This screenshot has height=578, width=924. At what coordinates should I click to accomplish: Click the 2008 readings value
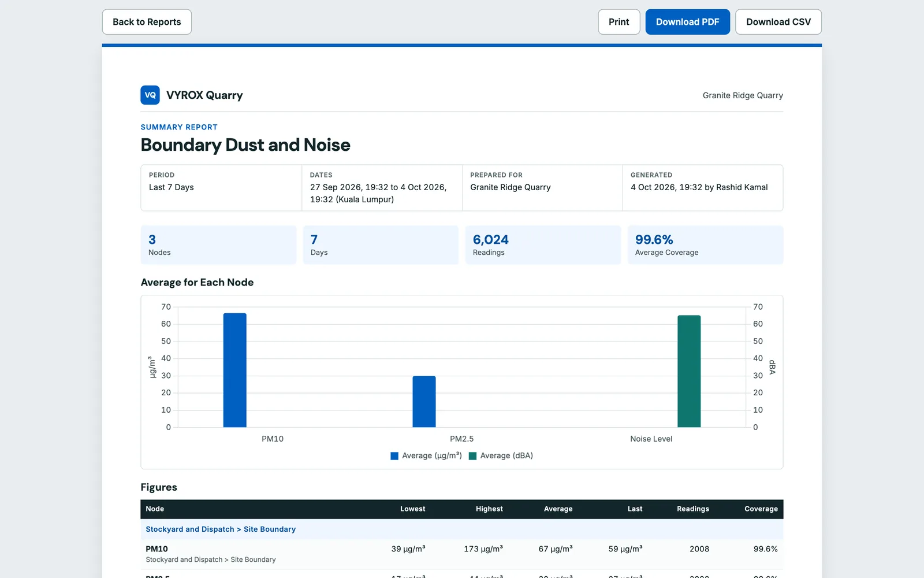699,549
